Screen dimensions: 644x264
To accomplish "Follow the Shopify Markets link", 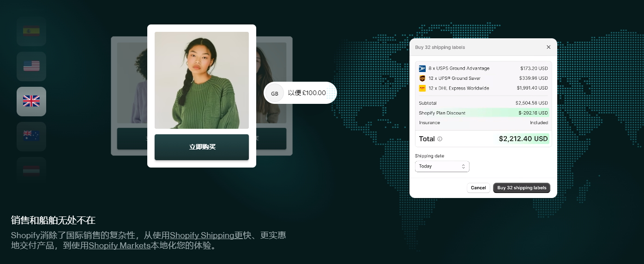I will 120,246.
